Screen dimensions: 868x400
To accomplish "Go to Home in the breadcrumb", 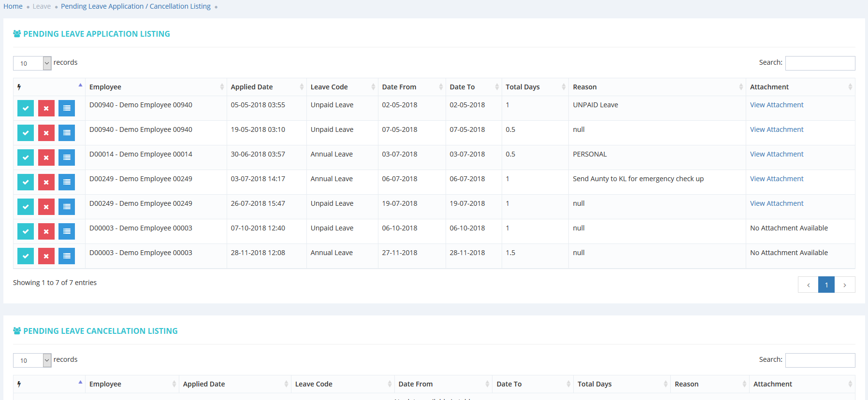I will point(13,6).
